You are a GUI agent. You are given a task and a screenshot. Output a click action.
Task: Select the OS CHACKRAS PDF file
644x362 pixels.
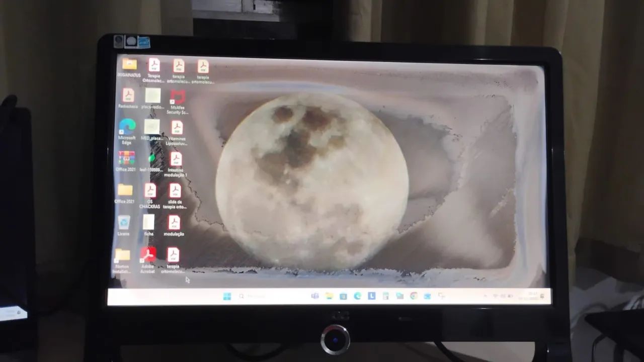(x=150, y=191)
